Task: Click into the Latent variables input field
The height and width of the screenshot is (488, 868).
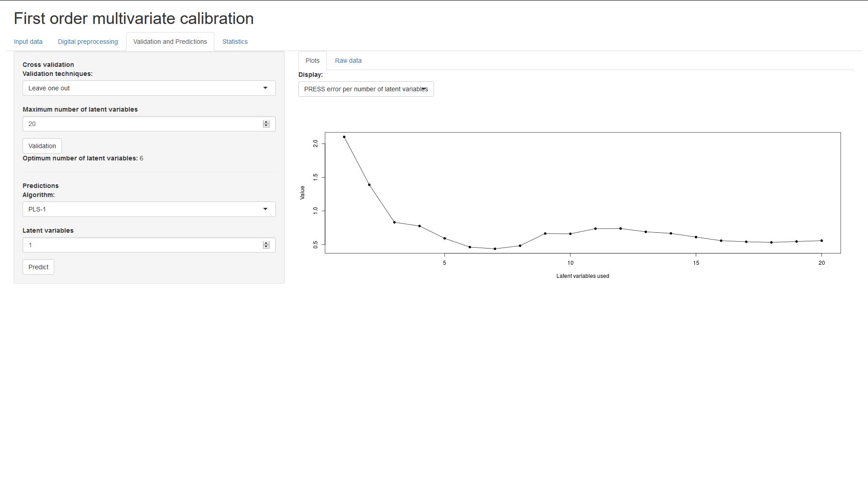Action: coord(140,245)
